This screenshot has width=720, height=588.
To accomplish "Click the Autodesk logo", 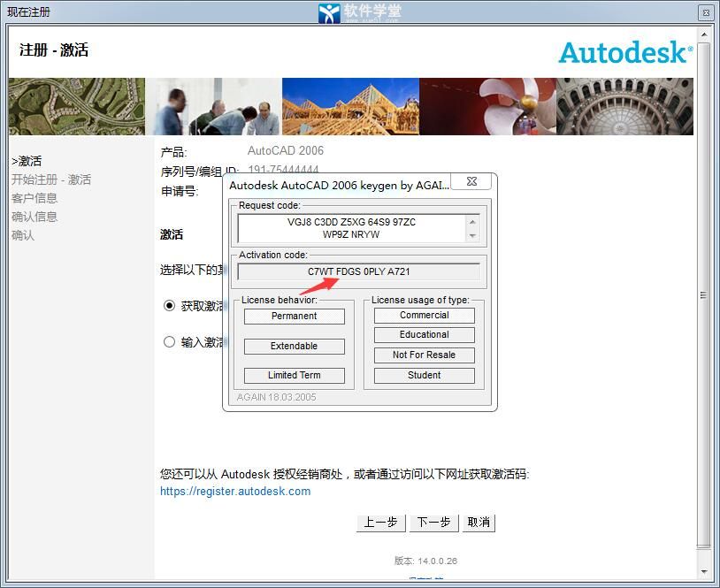I will pyautogui.click(x=626, y=52).
